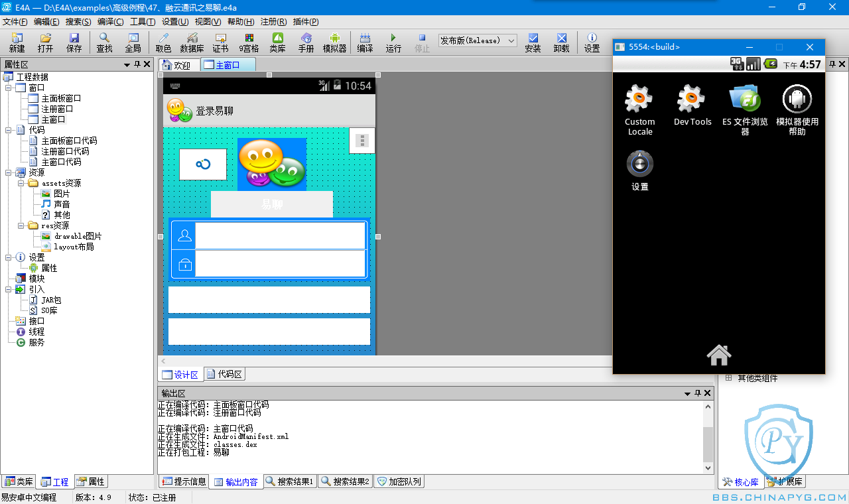Click the 编译 compile icon

365,42
